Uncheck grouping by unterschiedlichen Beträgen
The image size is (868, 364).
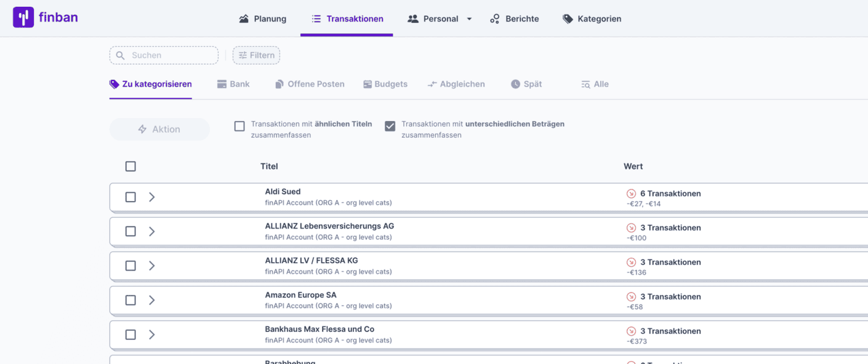pyautogui.click(x=390, y=126)
